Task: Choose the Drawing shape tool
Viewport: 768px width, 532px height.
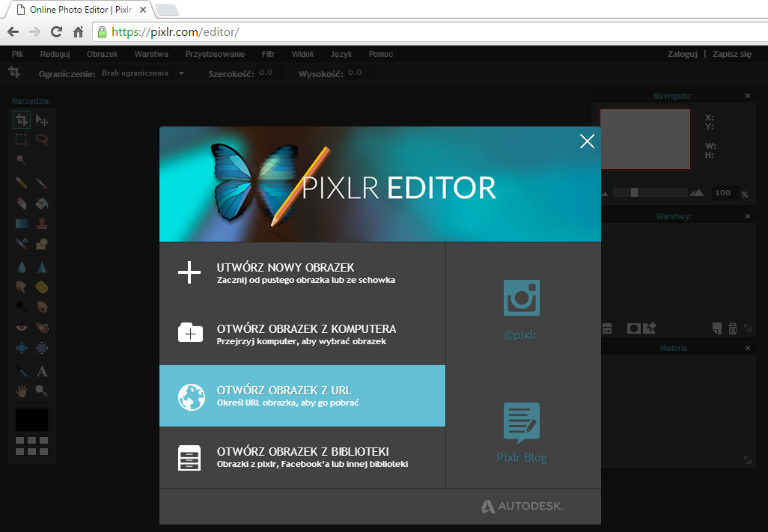Action: pos(42,244)
